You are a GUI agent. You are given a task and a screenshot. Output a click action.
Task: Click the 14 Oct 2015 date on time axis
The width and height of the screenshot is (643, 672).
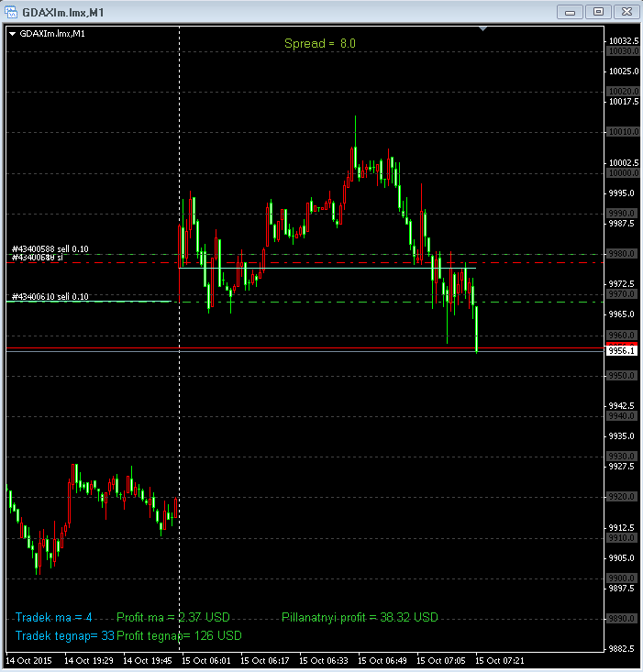(28, 660)
